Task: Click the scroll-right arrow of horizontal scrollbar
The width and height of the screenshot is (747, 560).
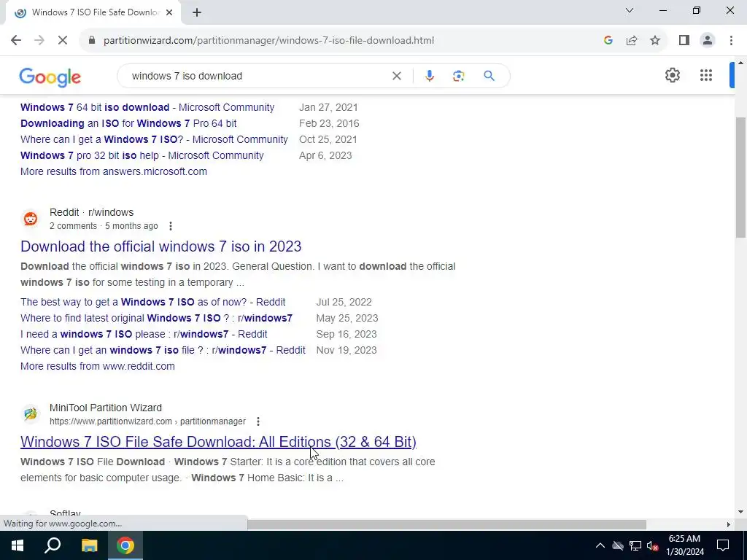Action: click(x=728, y=524)
